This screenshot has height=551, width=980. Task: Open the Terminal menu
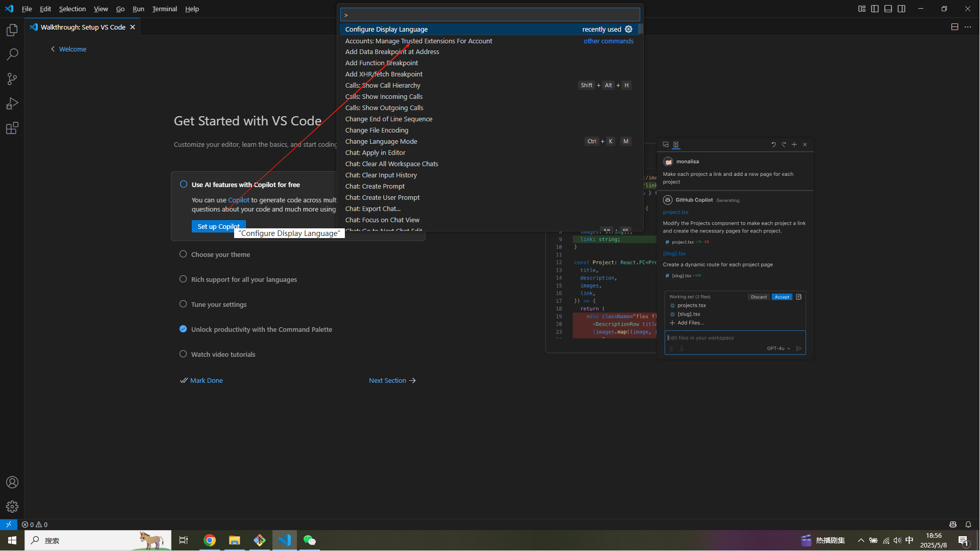pyautogui.click(x=164, y=9)
